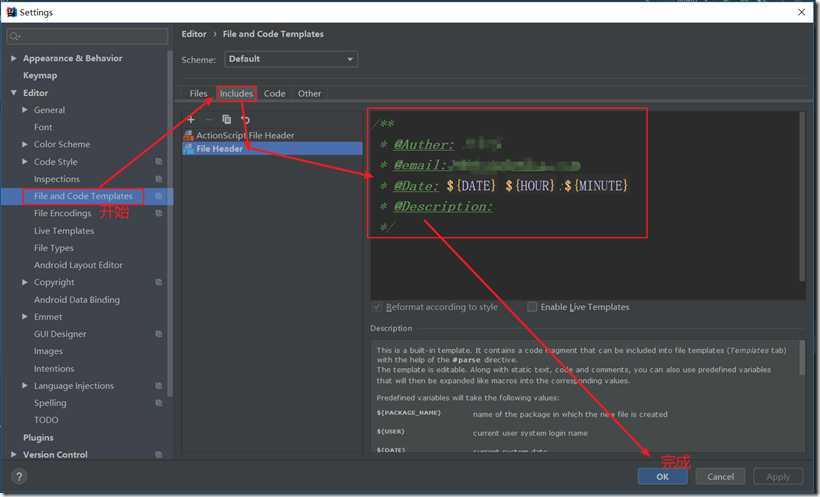
Task: Open Plugins settings
Action: 38,437
